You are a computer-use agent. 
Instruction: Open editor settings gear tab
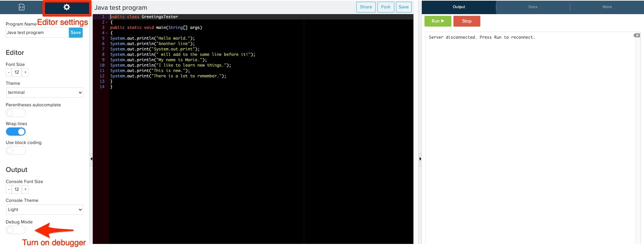(67, 7)
